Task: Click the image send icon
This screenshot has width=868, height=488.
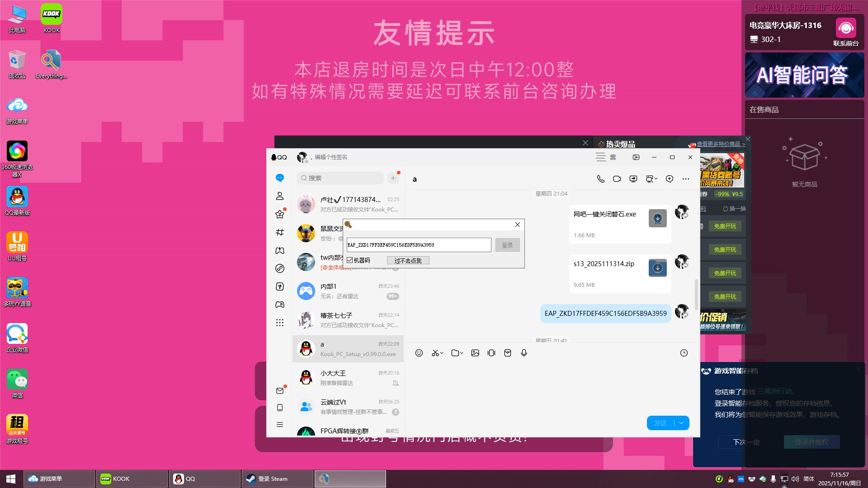Action: (x=475, y=353)
